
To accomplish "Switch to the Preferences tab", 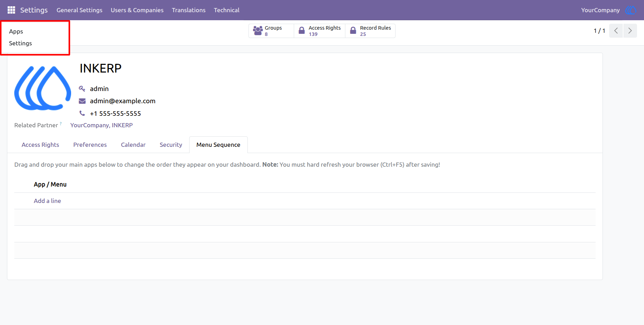I will point(90,145).
